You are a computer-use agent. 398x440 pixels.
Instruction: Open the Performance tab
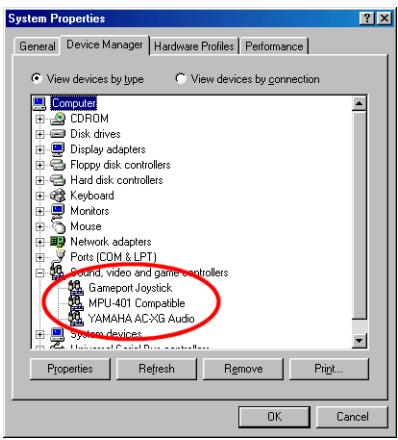(x=274, y=46)
